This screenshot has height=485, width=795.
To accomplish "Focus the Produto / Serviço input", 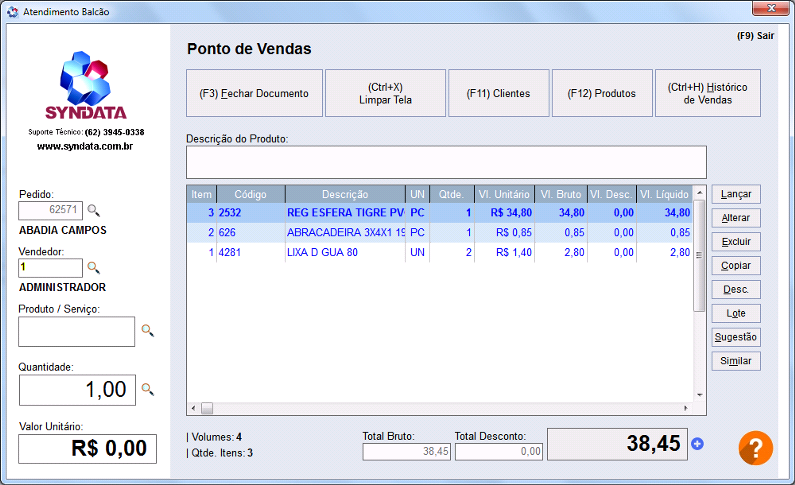I will point(77,331).
